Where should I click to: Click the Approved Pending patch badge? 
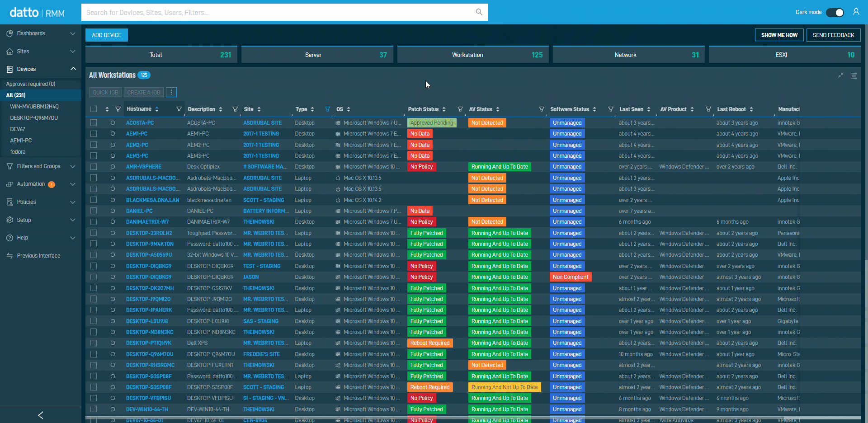(432, 123)
